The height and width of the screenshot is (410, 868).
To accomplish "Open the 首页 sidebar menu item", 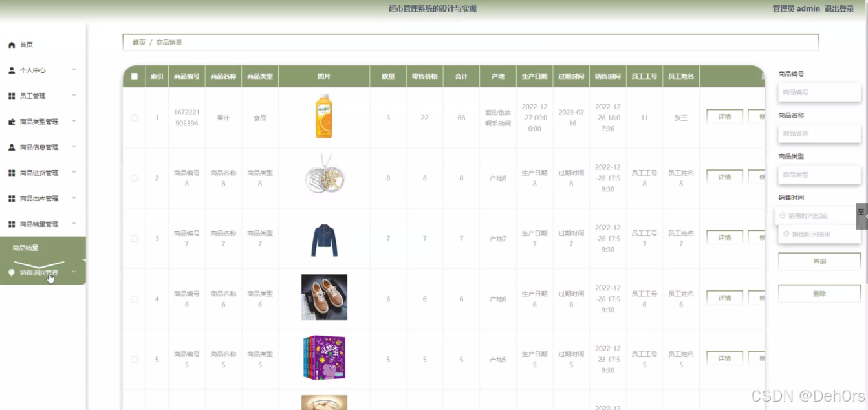I will coord(43,45).
